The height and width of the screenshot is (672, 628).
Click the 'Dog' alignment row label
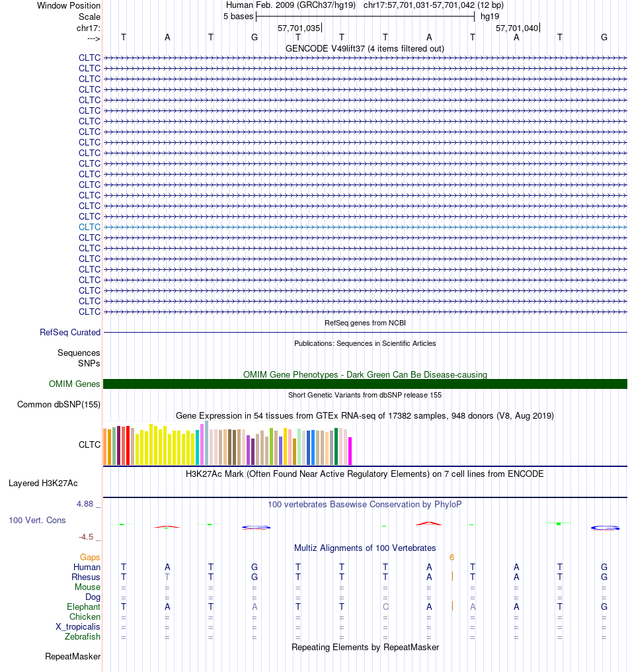(x=93, y=597)
